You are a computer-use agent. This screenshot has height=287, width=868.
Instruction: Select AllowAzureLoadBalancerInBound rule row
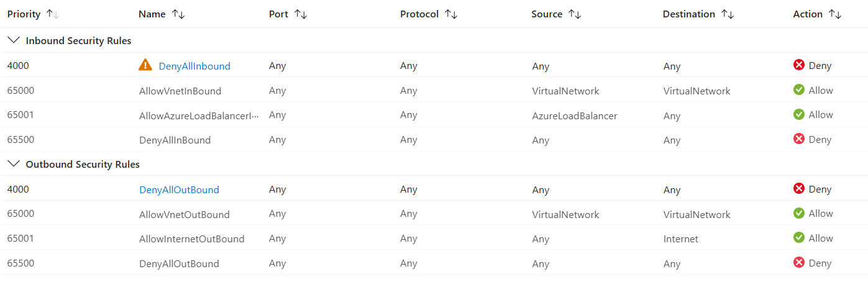[x=434, y=115]
